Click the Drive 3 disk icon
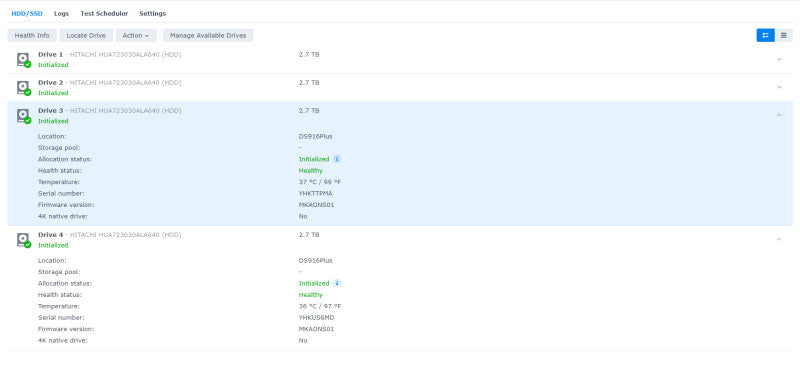 (x=23, y=116)
